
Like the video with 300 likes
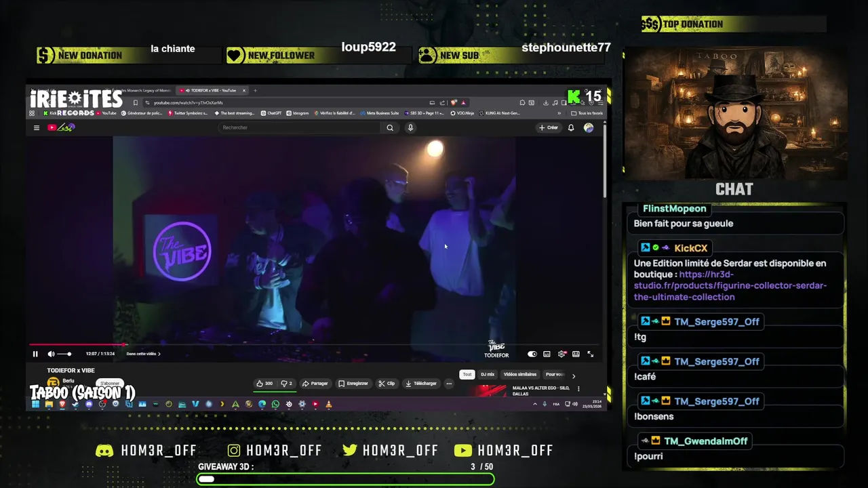point(264,384)
